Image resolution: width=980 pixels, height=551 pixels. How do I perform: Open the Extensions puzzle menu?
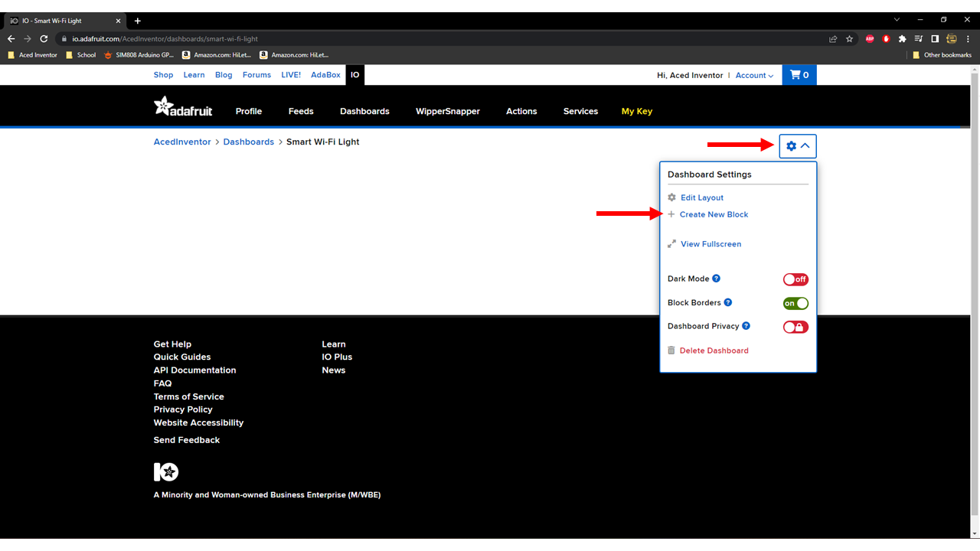pos(902,39)
